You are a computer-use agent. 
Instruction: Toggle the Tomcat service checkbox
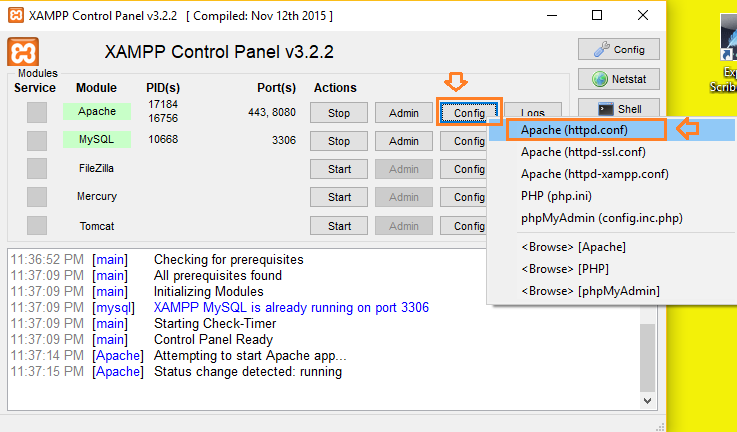click(37, 225)
